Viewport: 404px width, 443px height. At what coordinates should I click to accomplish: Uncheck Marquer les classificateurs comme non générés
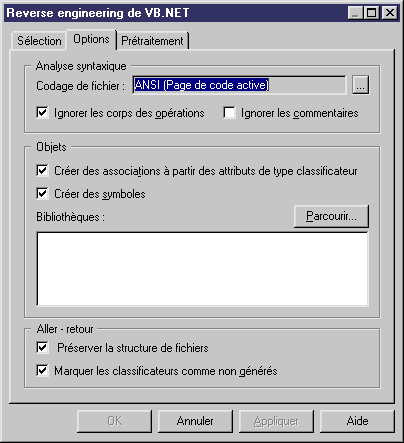point(42,371)
